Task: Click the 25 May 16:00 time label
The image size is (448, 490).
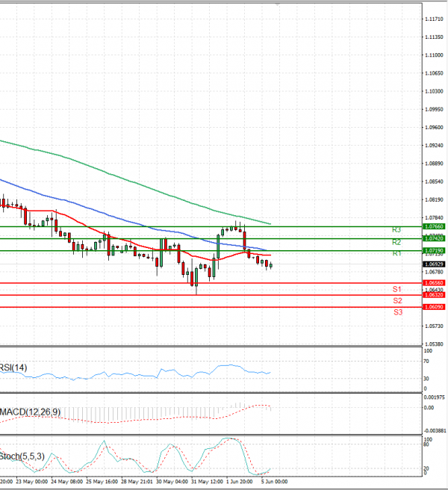Action: click(x=102, y=482)
